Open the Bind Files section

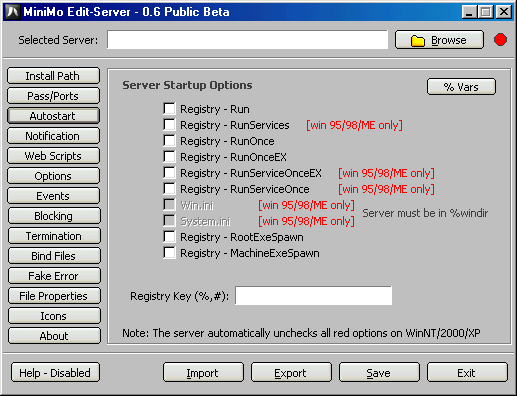(54, 256)
